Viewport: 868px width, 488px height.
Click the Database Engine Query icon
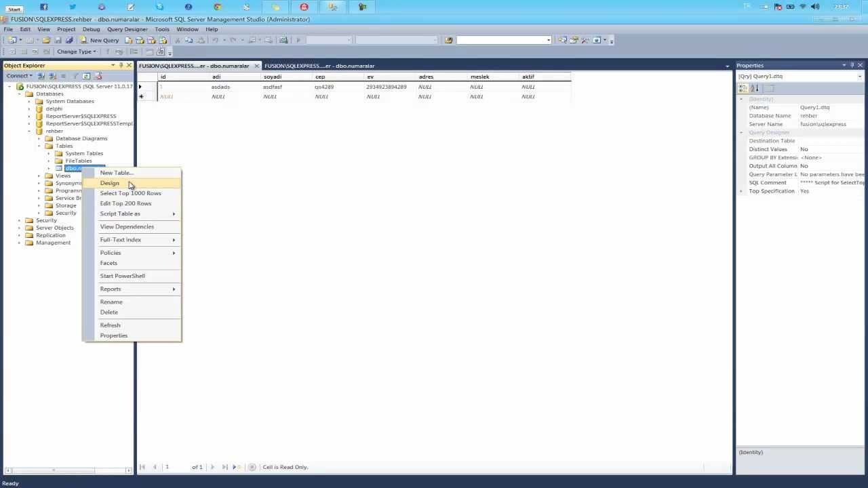[128, 40]
